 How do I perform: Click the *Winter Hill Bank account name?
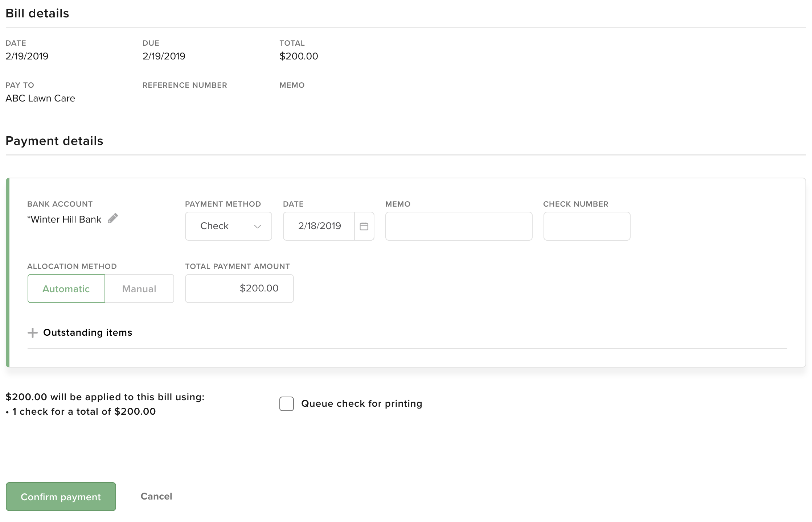(x=64, y=219)
